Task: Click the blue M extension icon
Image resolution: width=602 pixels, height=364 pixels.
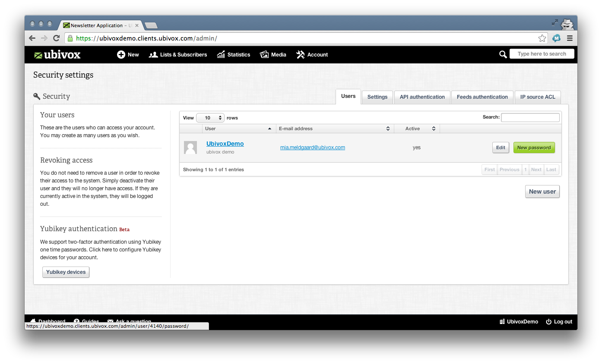Action: [557, 38]
